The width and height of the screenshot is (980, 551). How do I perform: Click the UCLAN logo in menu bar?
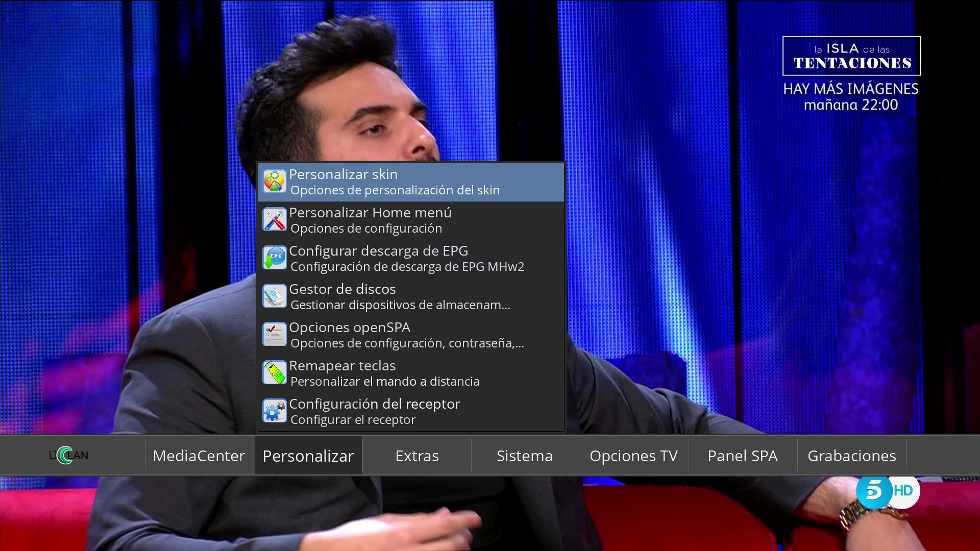pyautogui.click(x=68, y=455)
